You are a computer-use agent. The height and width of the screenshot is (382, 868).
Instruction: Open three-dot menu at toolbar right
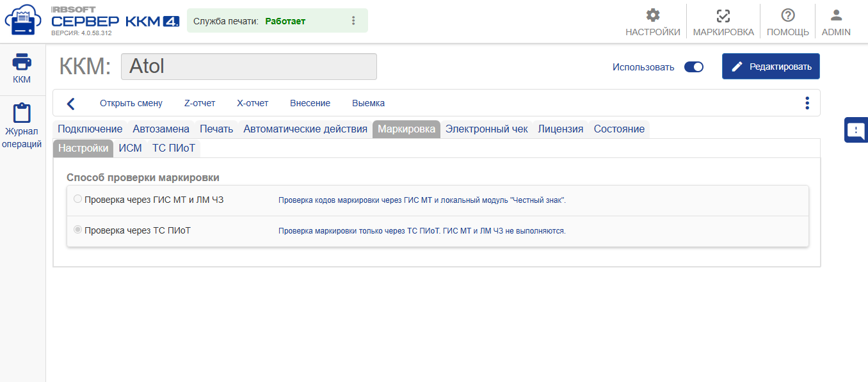807,102
